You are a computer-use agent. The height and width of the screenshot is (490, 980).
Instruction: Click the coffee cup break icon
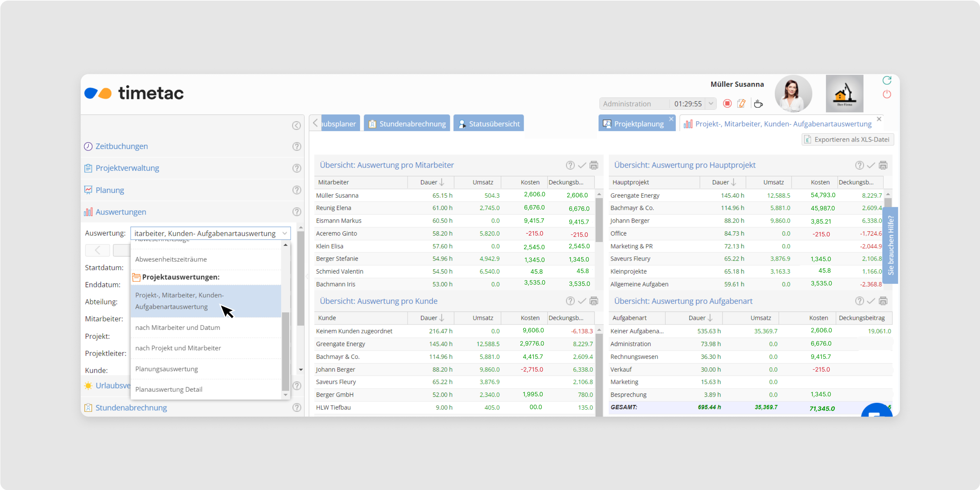758,104
